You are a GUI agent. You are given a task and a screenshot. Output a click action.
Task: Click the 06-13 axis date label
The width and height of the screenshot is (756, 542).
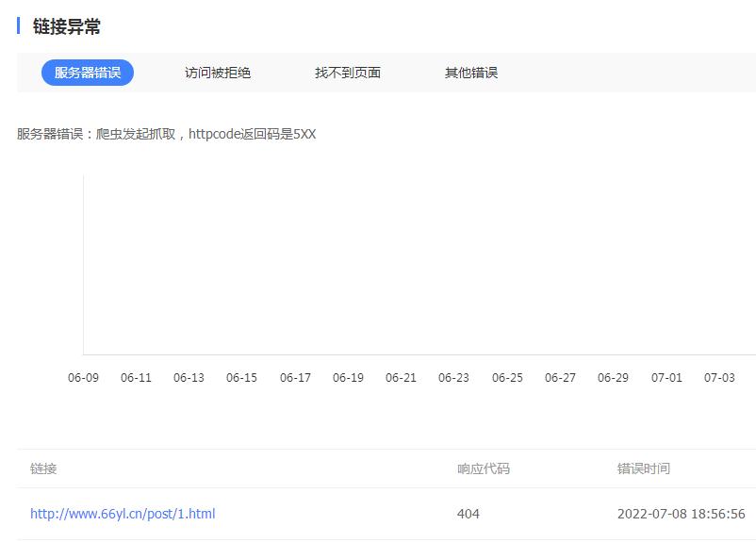(189, 378)
